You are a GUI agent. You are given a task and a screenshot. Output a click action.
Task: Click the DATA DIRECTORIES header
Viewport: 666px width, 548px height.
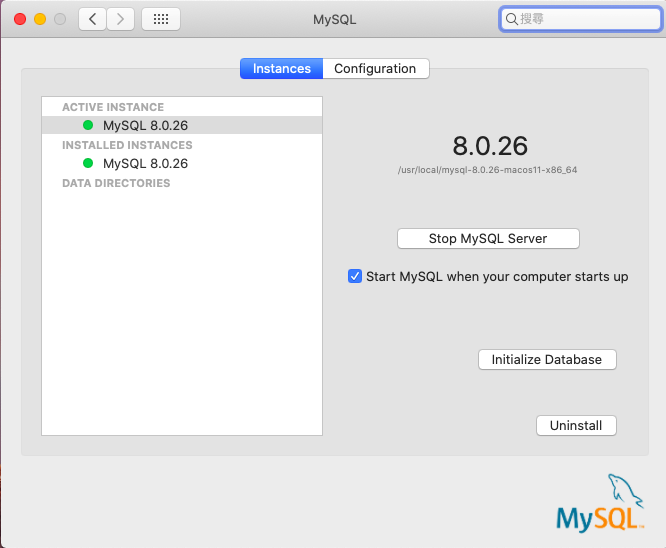116,183
